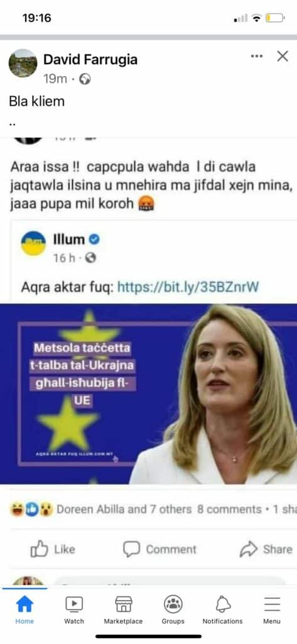Like the post
Screen dimensions: 297x644
(x=53, y=549)
